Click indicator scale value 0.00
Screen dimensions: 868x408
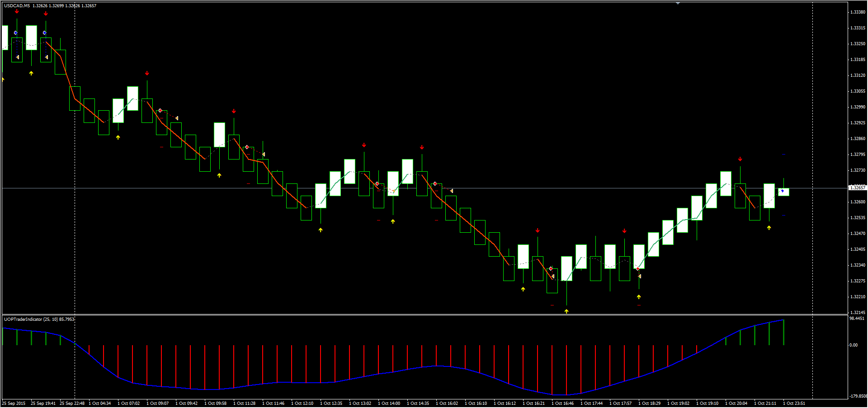(854, 345)
